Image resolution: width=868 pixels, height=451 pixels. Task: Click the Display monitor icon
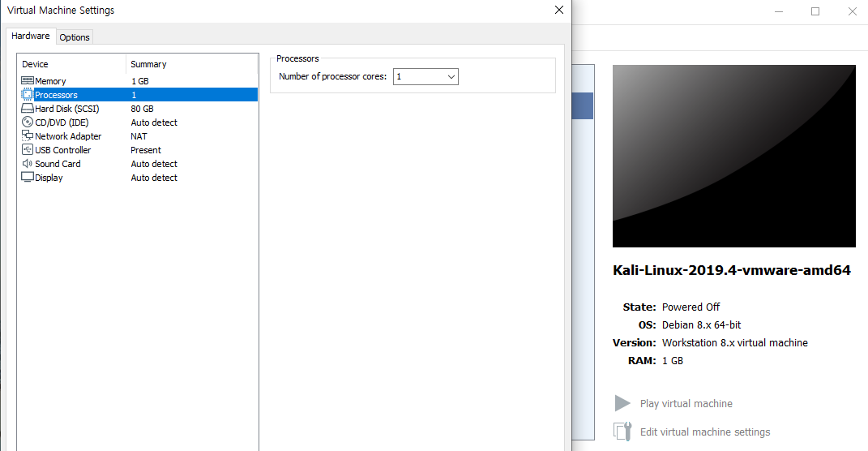[27, 178]
